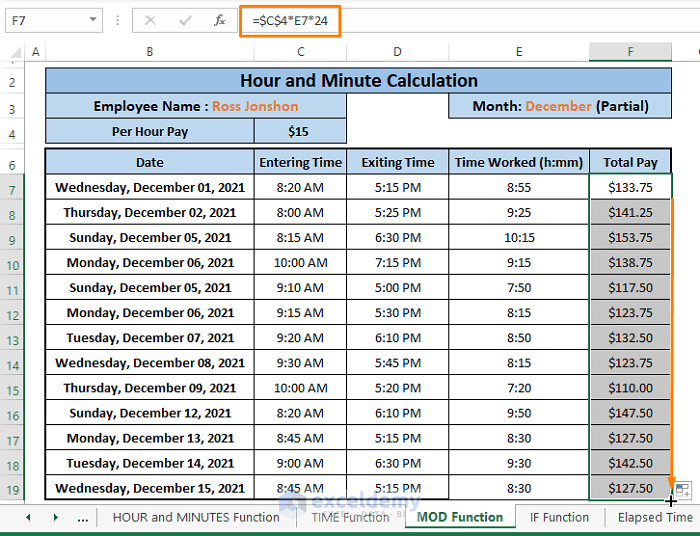700x536 pixels.
Task: Click the Cancel formula X icon
Action: pyautogui.click(x=151, y=20)
